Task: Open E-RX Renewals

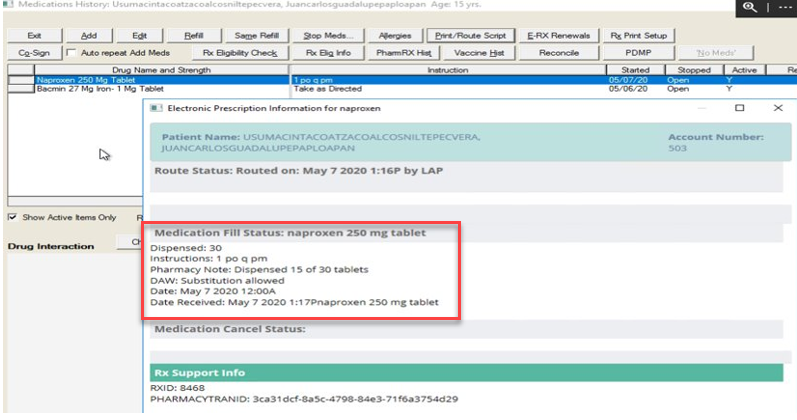Action: point(558,36)
